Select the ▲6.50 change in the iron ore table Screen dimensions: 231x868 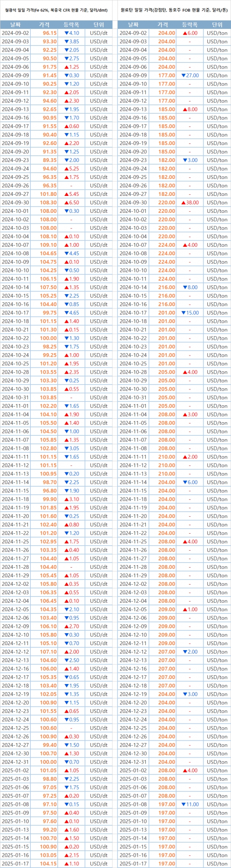(x=72, y=202)
